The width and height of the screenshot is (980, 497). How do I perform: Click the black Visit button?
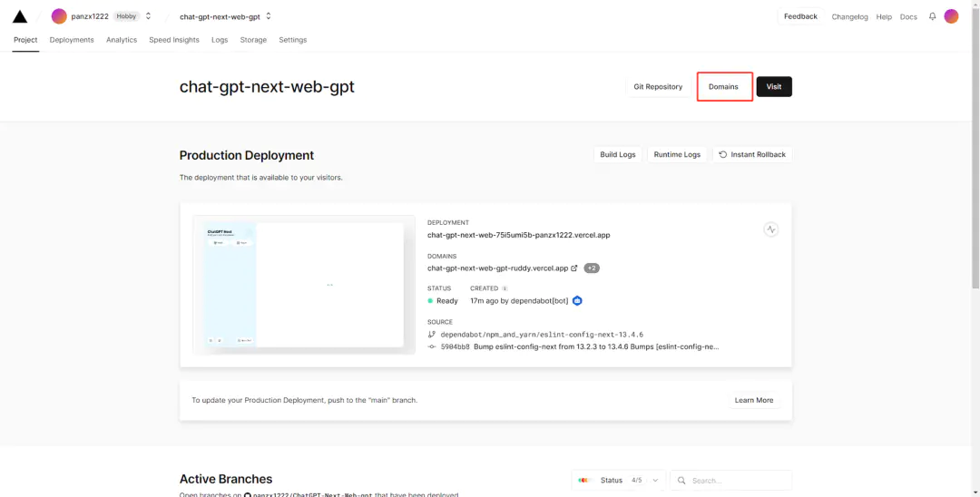coord(774,86)
